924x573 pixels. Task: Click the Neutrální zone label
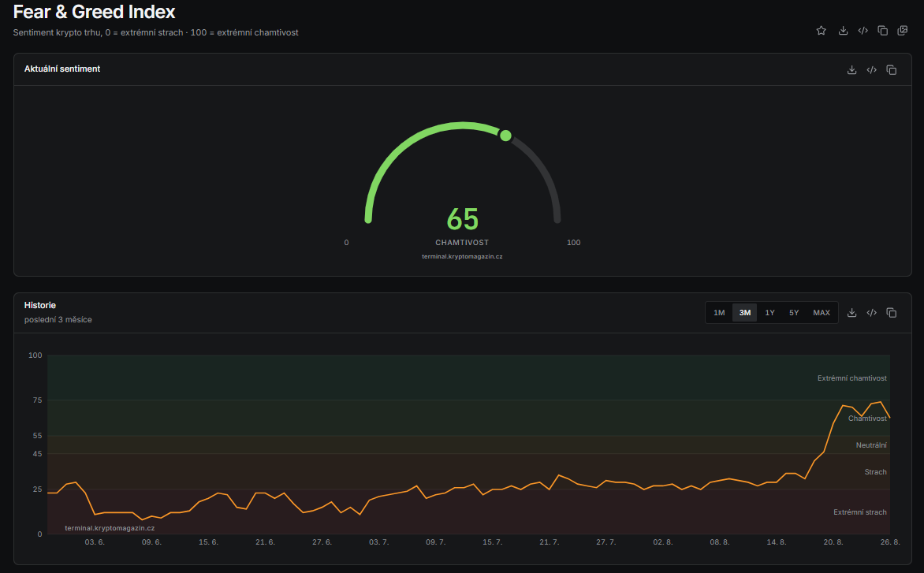[x=871, y=445]
